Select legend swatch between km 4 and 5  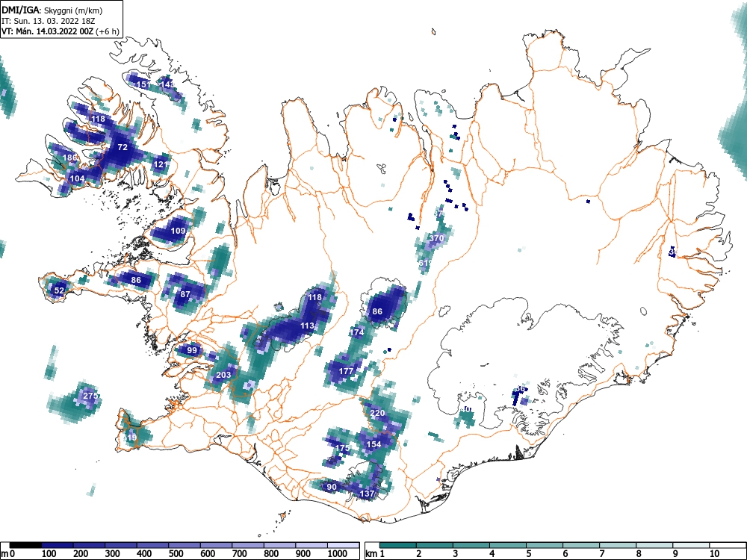coord(508,545)
